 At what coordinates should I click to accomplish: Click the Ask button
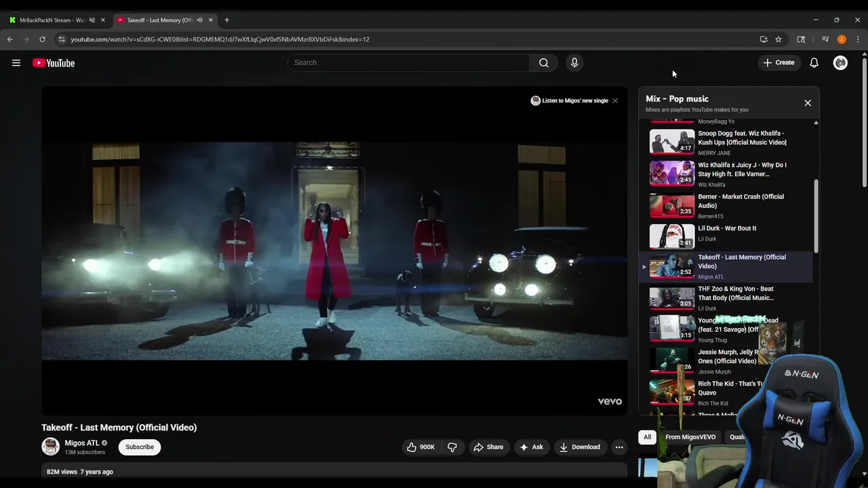click(x=531, y=447)
